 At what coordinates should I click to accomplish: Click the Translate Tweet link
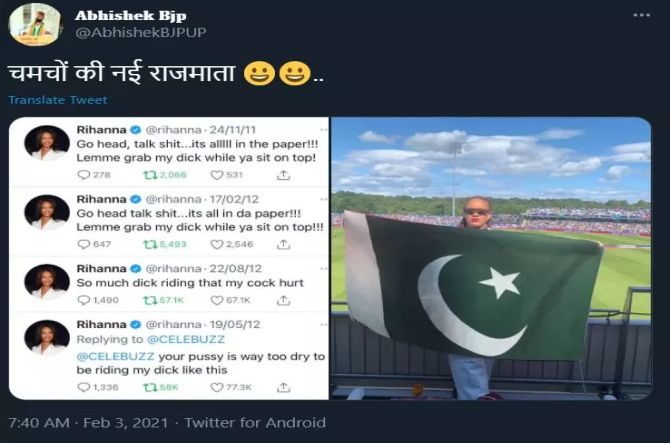click(x=58, y=100)
